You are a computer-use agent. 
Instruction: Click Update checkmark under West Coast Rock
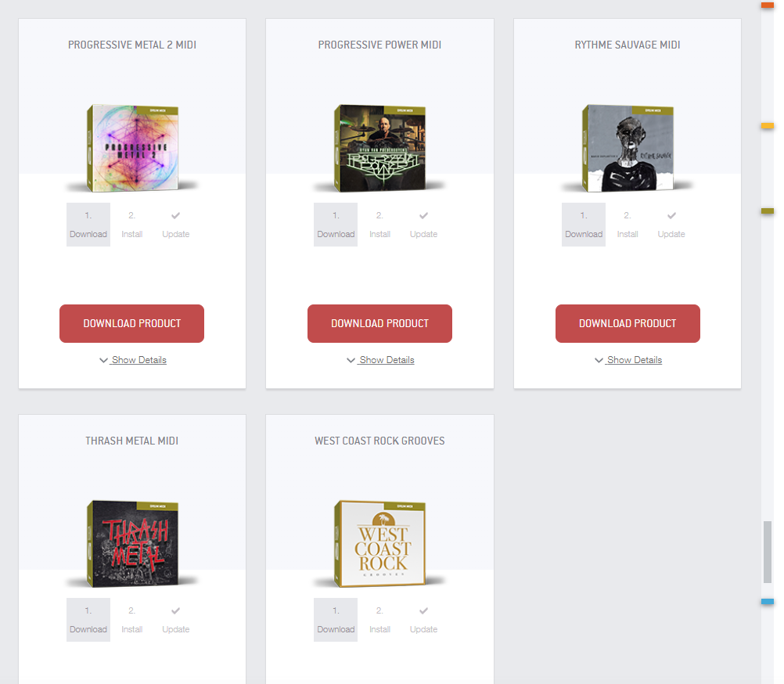(x=423, y=611)
